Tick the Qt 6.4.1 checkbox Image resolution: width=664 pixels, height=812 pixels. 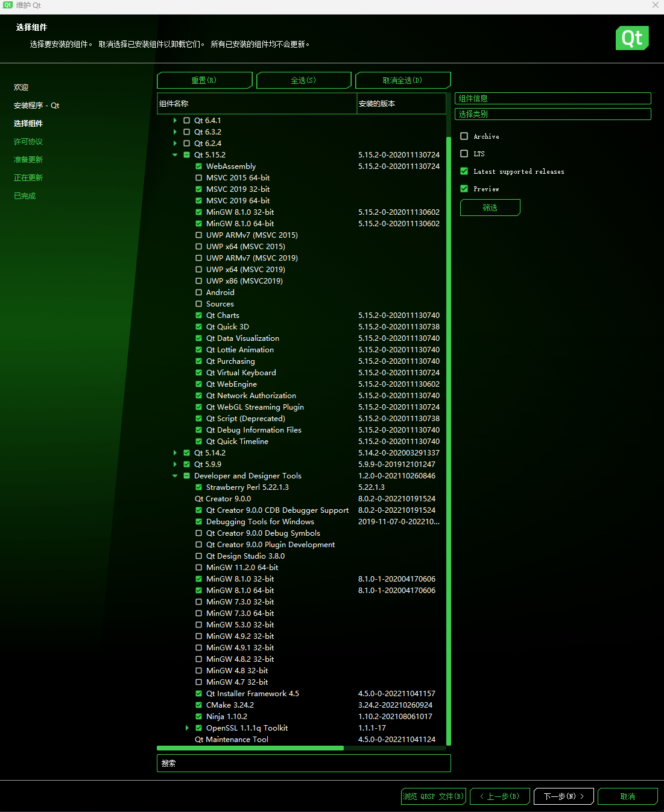coord(187,121)
